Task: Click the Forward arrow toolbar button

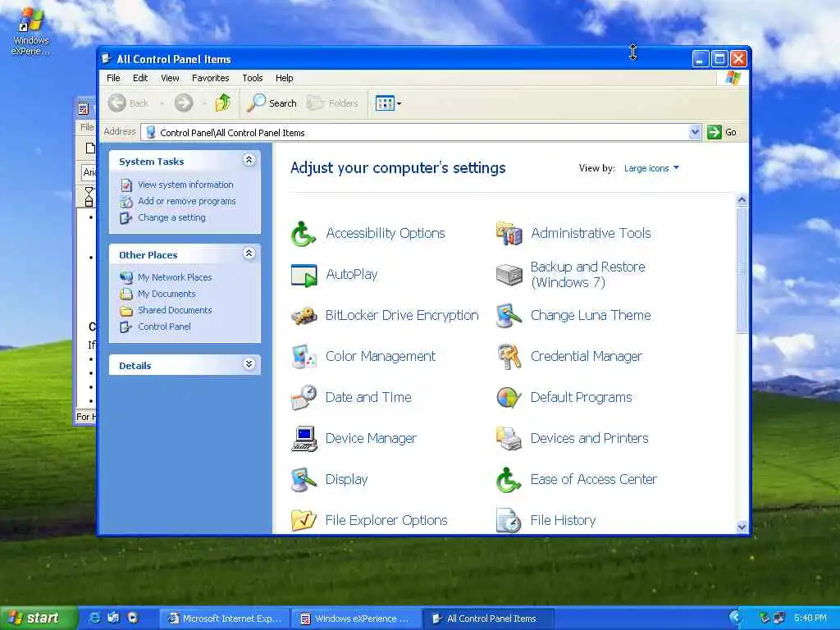Action: [184, 103]
